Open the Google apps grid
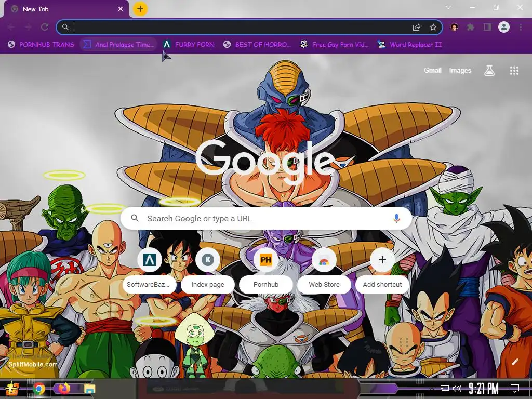The width and height of the screenshot is (532, 399). pos(514,71)
